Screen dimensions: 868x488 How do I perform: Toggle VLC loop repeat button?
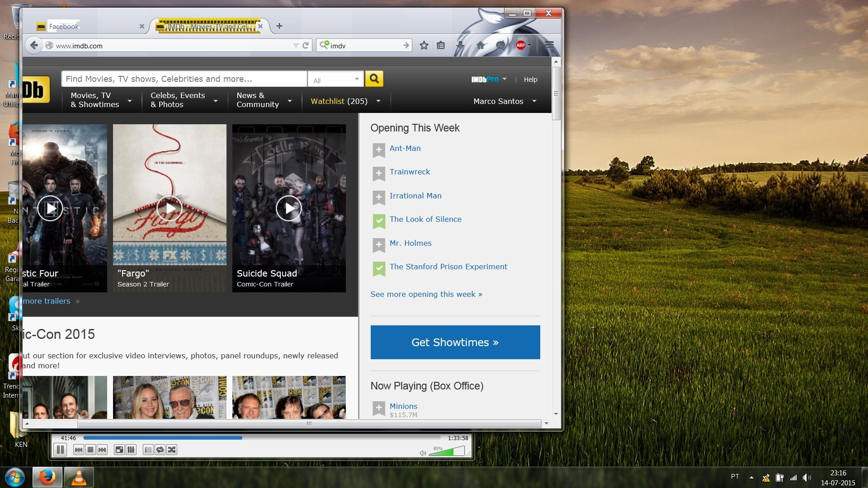coord(160,450)
